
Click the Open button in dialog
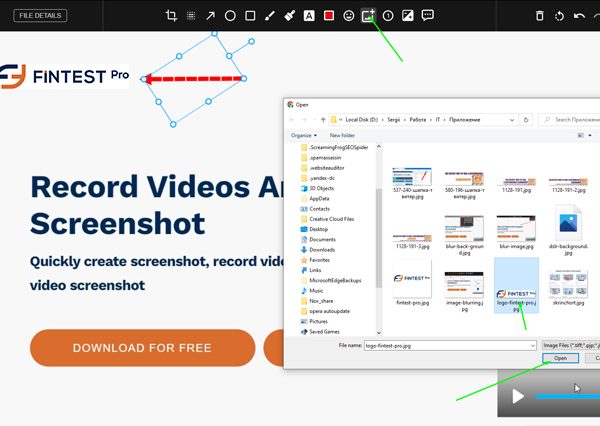click(559, 357)
